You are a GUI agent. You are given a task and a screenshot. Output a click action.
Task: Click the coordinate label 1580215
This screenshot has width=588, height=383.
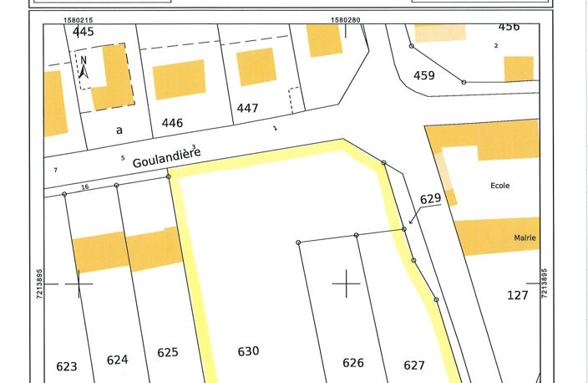coord(78,20)
